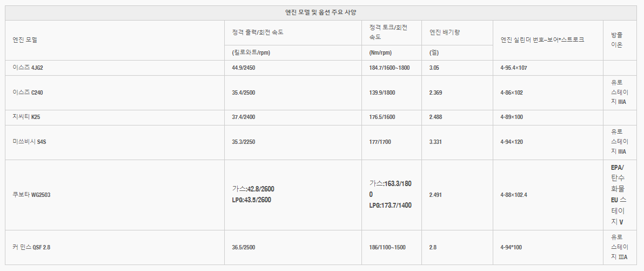Select the EPA/탄수화물 EU 스테이지 V emission cell
The width and height of the screenshot is (644, 271).
coord(616,195)
